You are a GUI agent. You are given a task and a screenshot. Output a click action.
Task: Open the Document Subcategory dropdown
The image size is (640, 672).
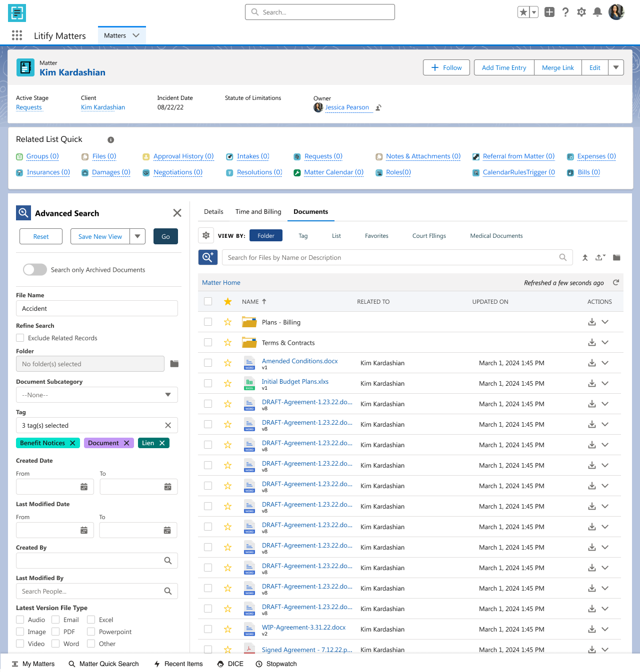coord(97,395)
